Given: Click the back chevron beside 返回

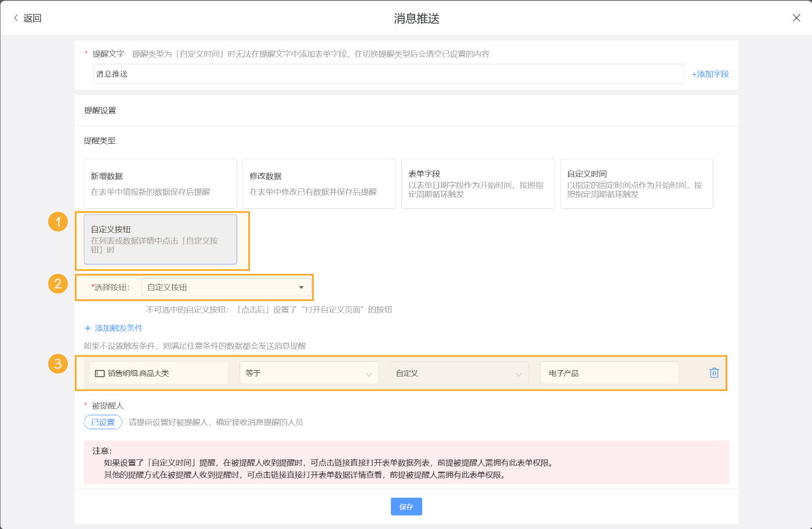Looking at the screenshot, I should click(16, 17).
